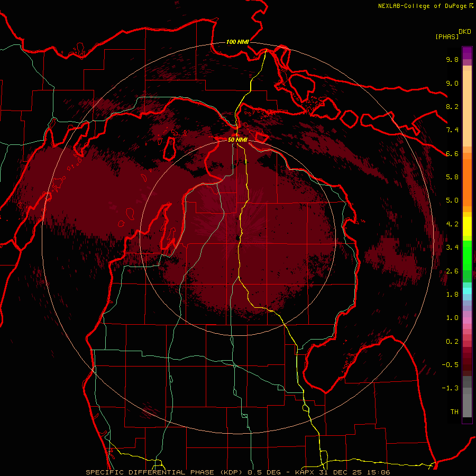The width and height of the screenshot is (476, 476).
Task: Click the 50 NMI range ring label
Action: (237, 140)
